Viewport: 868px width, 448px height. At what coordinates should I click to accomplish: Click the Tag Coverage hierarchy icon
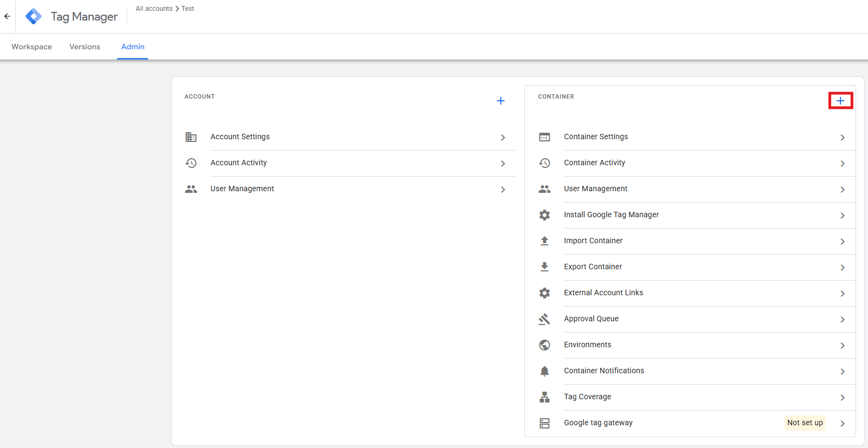click(544, 397)
